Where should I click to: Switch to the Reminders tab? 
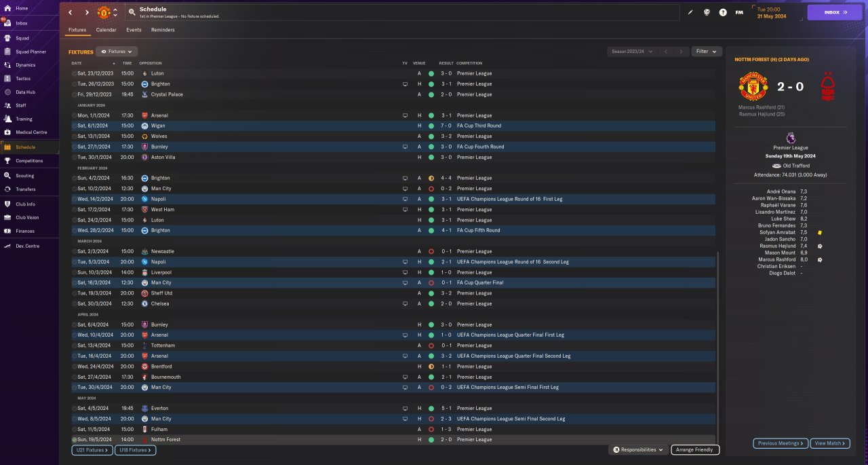pyautogui.click(x=163, y=30)
